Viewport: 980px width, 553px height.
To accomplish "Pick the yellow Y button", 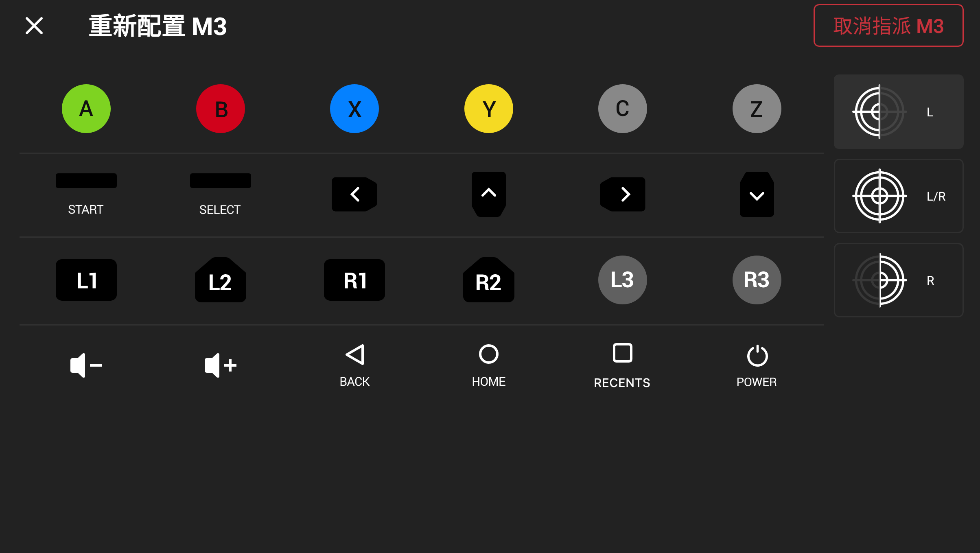I will 489,109.
